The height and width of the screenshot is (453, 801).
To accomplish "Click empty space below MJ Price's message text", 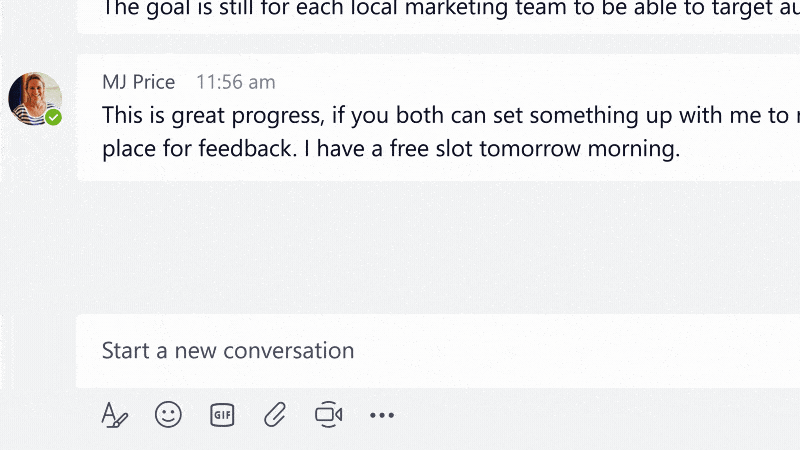I will tap(438, 171).
